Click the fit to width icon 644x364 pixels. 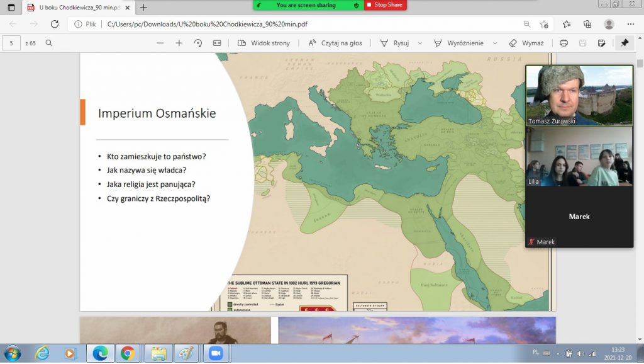217,43
